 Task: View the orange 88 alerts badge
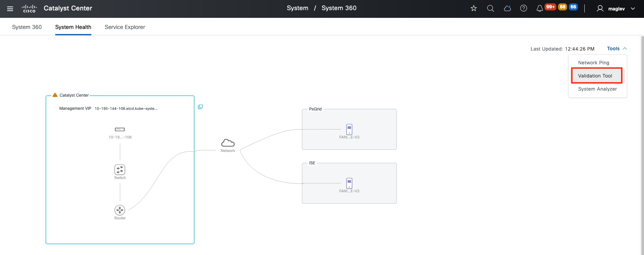pos(562,7)
